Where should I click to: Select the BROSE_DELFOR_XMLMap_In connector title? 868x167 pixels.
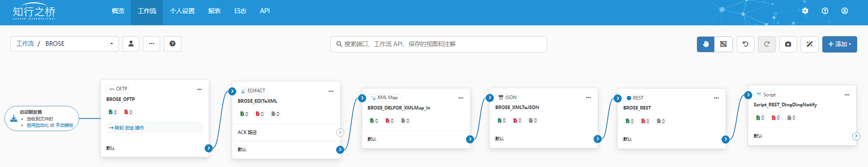[399, 108]
